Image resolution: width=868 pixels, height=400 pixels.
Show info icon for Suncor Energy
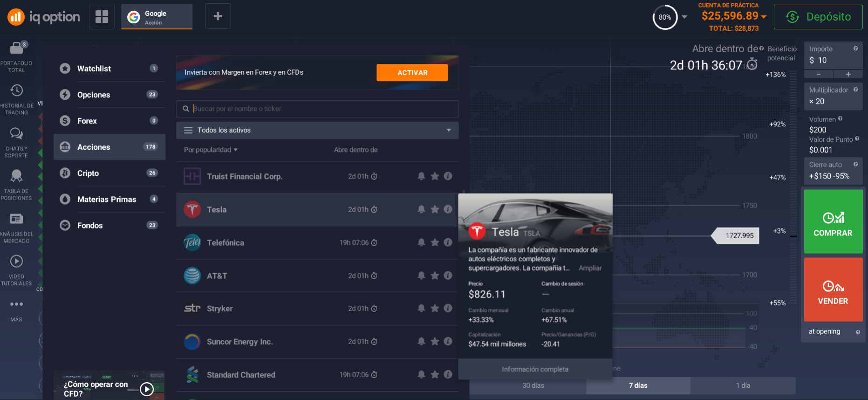click(448, 341)
